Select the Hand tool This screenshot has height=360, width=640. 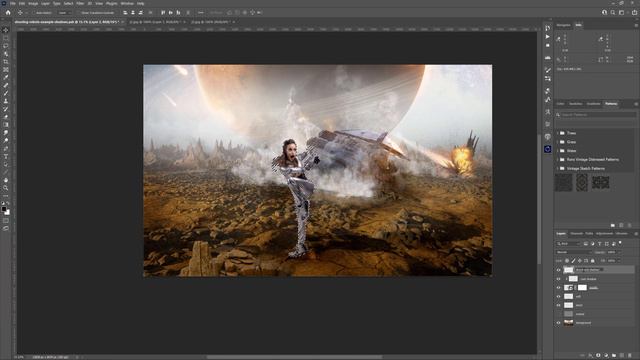click(x=5, y=180)
